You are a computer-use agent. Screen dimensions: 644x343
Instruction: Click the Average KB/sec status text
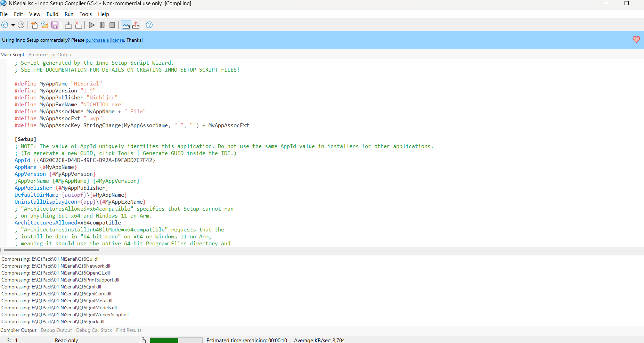319,340
